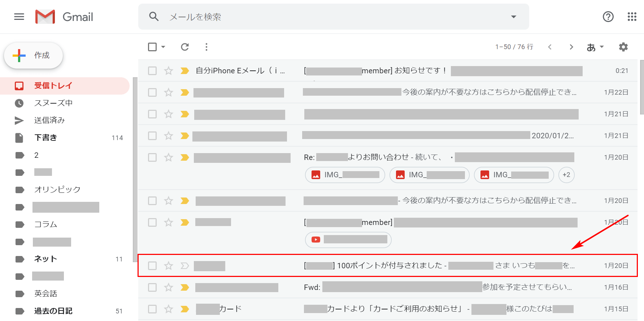Open the first IMG_ attachment chip
Image resolution: width=644 pixels, height=321 pixels.
(x=345, y=175)
